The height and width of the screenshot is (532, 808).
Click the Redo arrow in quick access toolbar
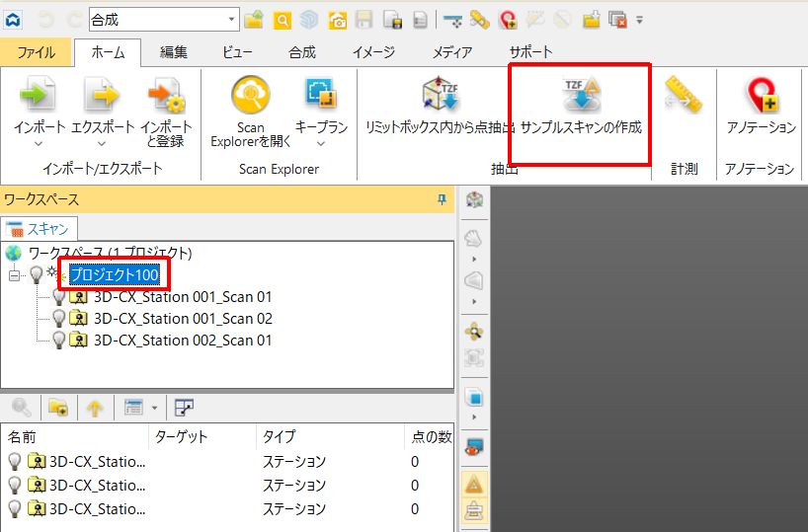point(75,20)
